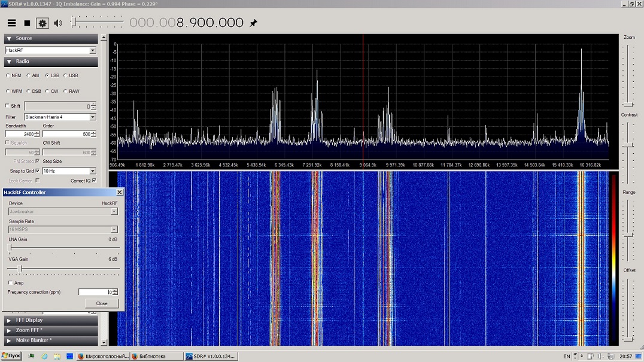Close the HackRF Controller dialog with X
This screenshot has height=362, width=644.
coord(120,192)
